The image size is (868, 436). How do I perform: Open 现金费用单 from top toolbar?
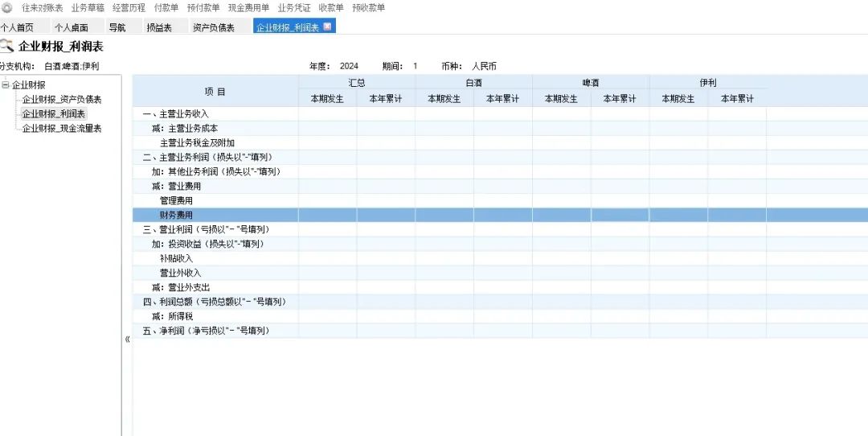click(248, 8)
